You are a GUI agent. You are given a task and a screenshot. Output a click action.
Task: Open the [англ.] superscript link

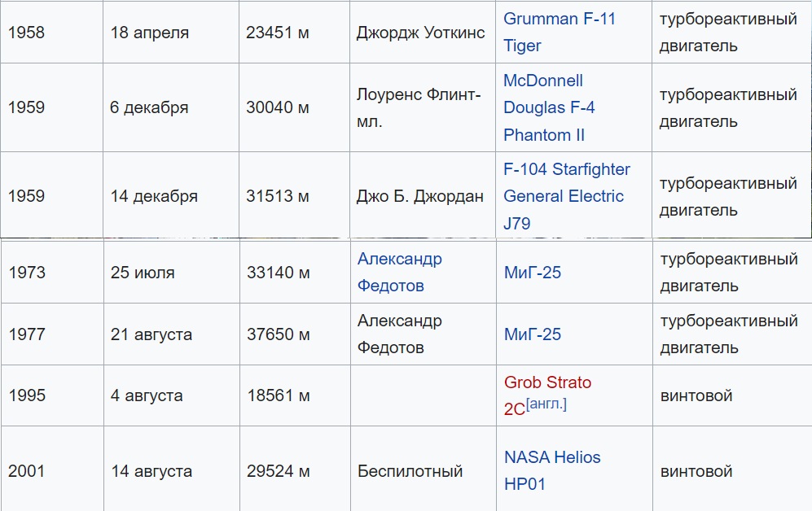546,404
